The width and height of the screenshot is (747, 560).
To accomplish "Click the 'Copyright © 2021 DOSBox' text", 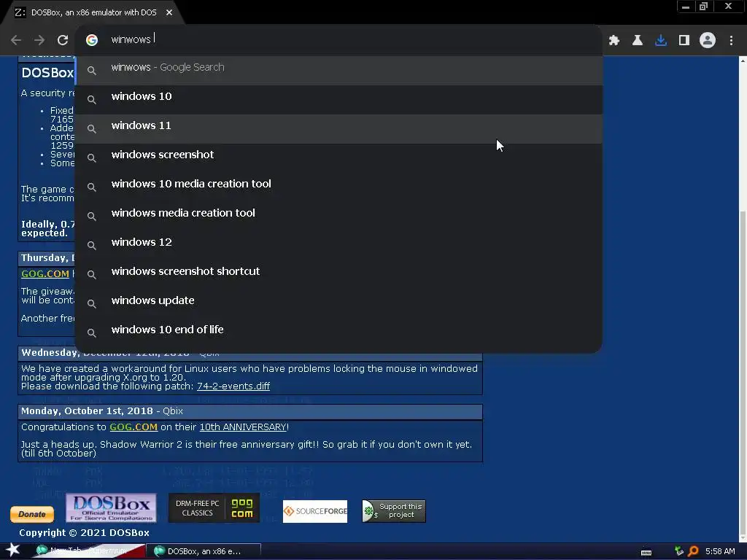I will [x=85, y=533].
